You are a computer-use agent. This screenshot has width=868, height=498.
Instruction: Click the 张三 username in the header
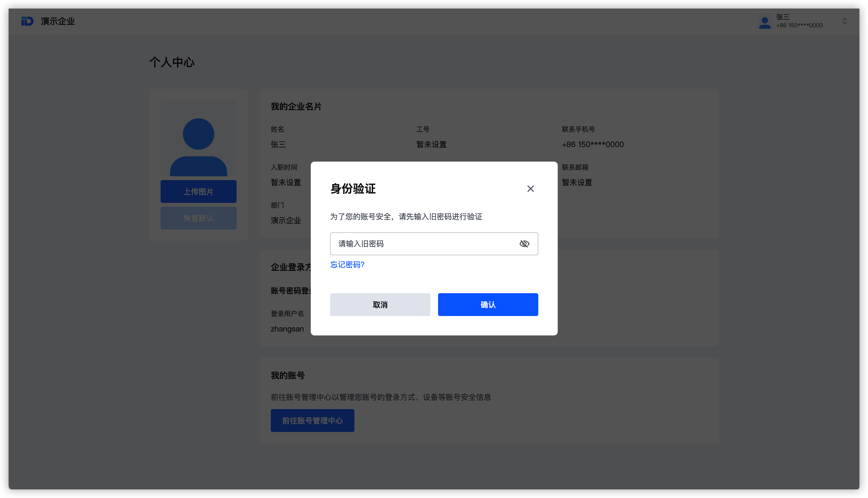pos(782,17)
